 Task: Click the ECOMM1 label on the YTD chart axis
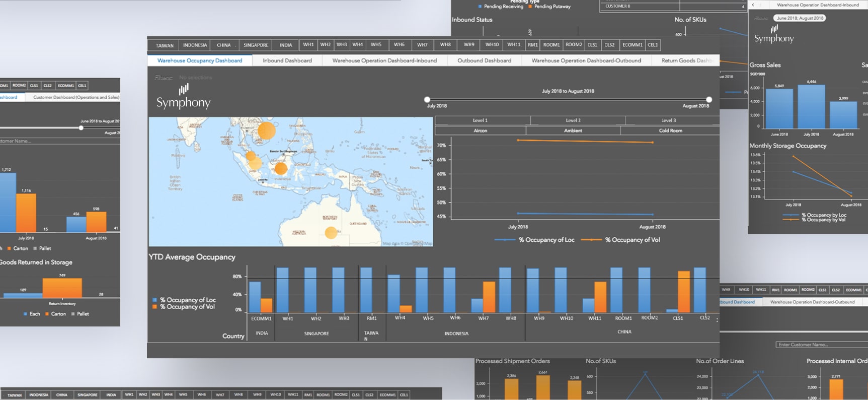261,318
